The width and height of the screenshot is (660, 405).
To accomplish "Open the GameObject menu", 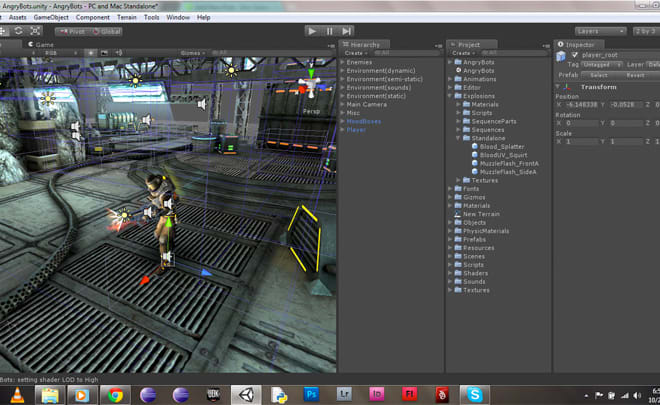I will click(51, 17).
